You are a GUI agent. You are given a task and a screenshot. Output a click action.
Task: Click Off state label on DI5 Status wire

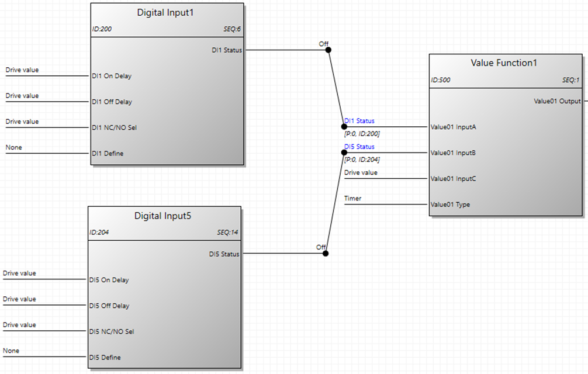point(321,247)
